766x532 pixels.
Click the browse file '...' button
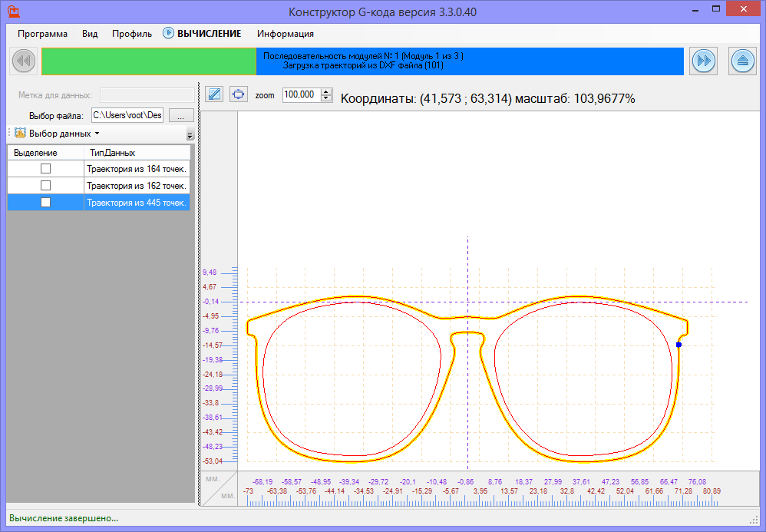coord(181,115)
